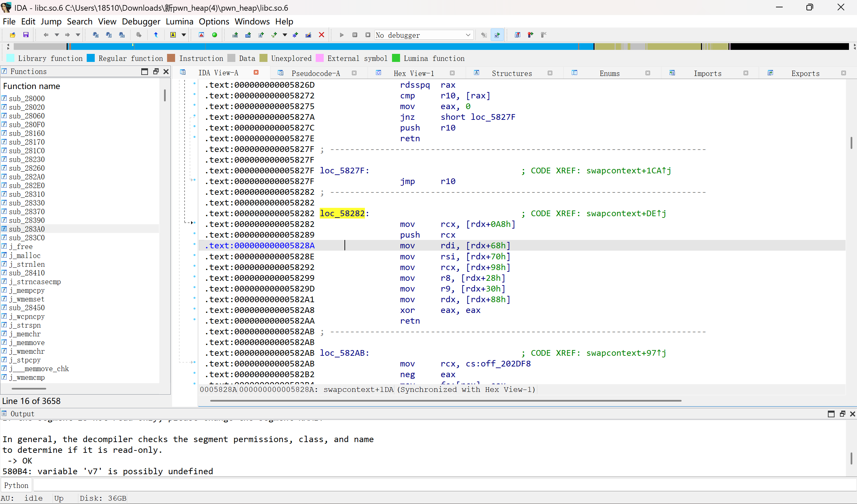
Task: Expand the dropdown arrow beside the green plus icons
Action: (285, 35)
